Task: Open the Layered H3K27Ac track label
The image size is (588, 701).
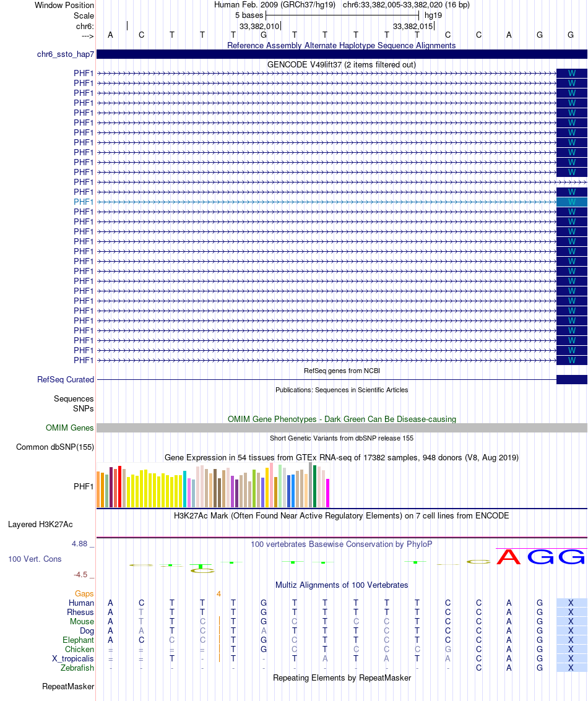Action: (x=40, y=525)
